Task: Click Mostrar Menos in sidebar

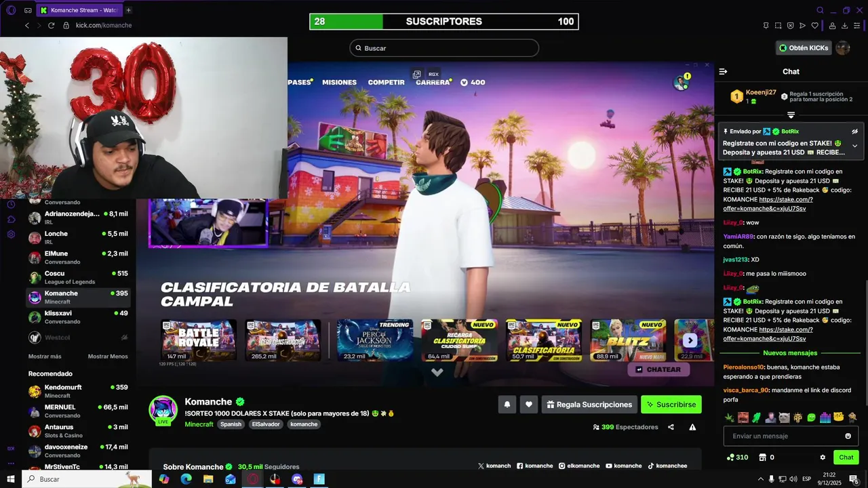Action: tap(108, 357)
